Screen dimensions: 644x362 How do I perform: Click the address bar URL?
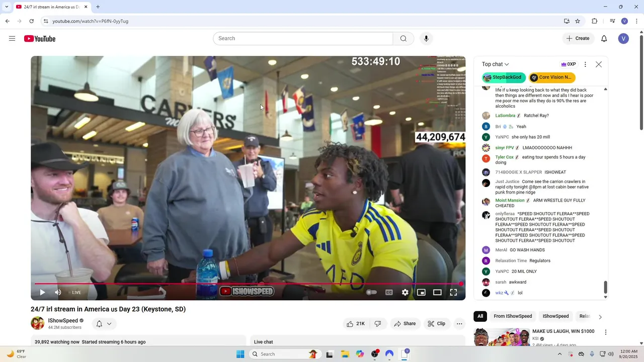click(x=91, y=21)
